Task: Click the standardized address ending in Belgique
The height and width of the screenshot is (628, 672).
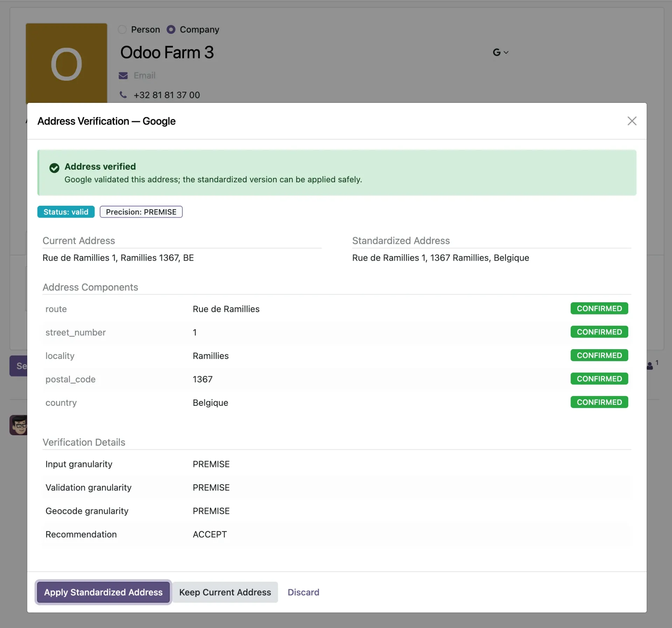Action: [x=441, y=258]
